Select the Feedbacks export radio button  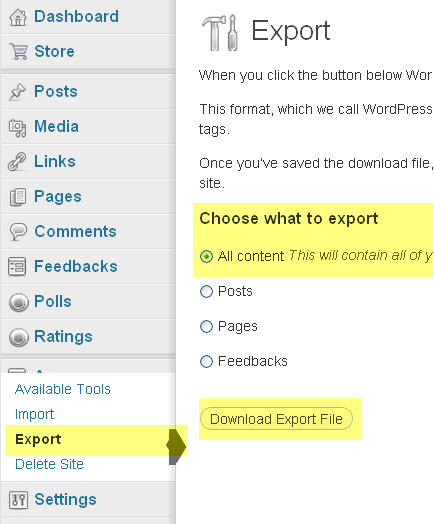click(206, 361)
